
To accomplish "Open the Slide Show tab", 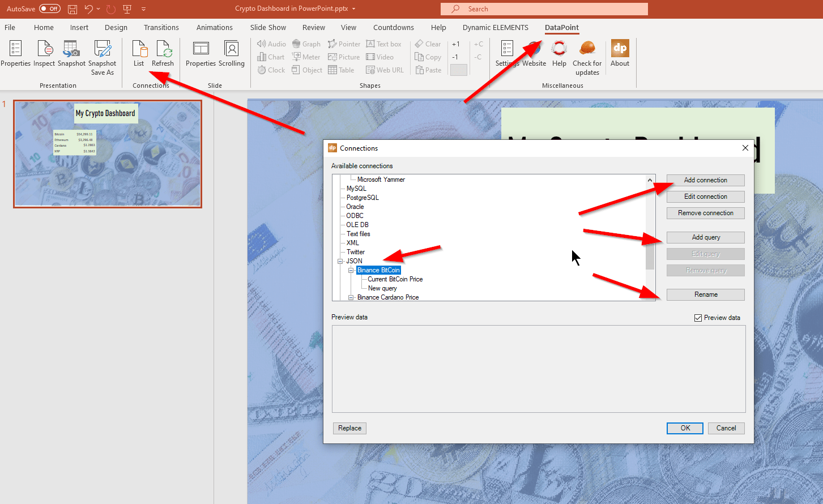I will 268,27.
